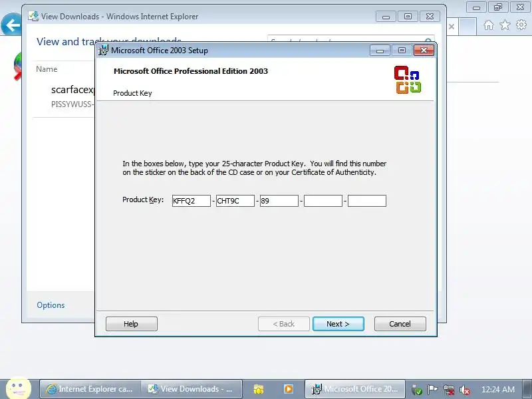Restore the main Internet Explorer window
532x399 pixels.
(x=498, y=7)
